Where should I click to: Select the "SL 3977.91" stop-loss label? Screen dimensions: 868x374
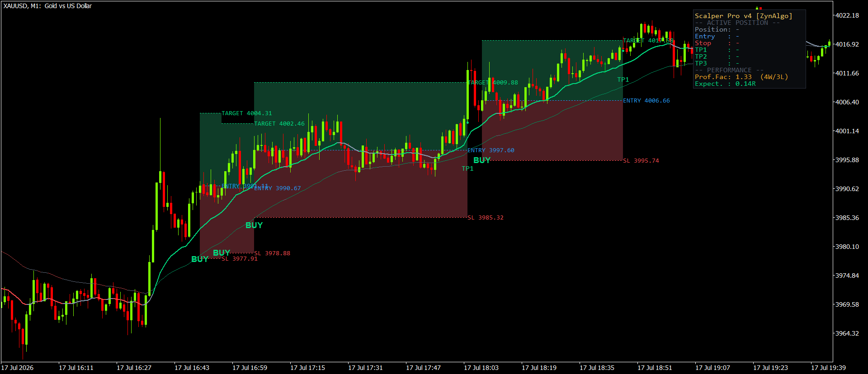240,259
